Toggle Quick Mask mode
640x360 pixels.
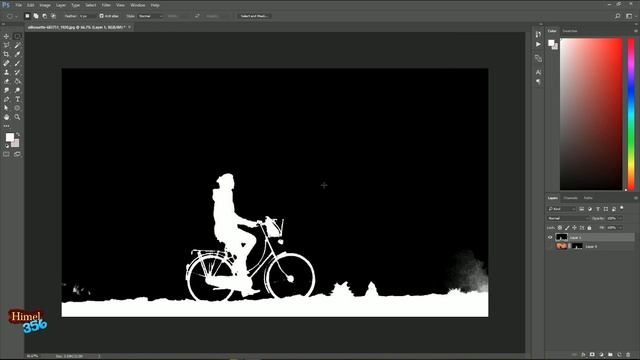click(x=6, y=154)
